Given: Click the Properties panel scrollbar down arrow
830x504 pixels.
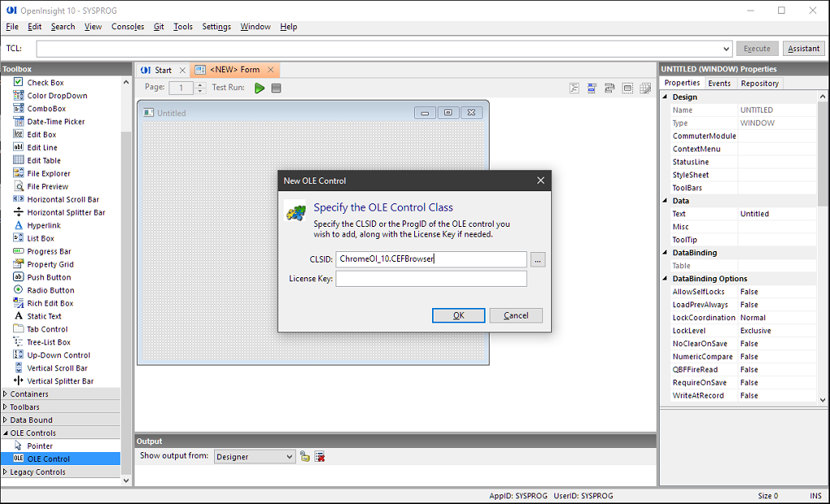Looking at the screenshot, I should (x=823, y=399).
